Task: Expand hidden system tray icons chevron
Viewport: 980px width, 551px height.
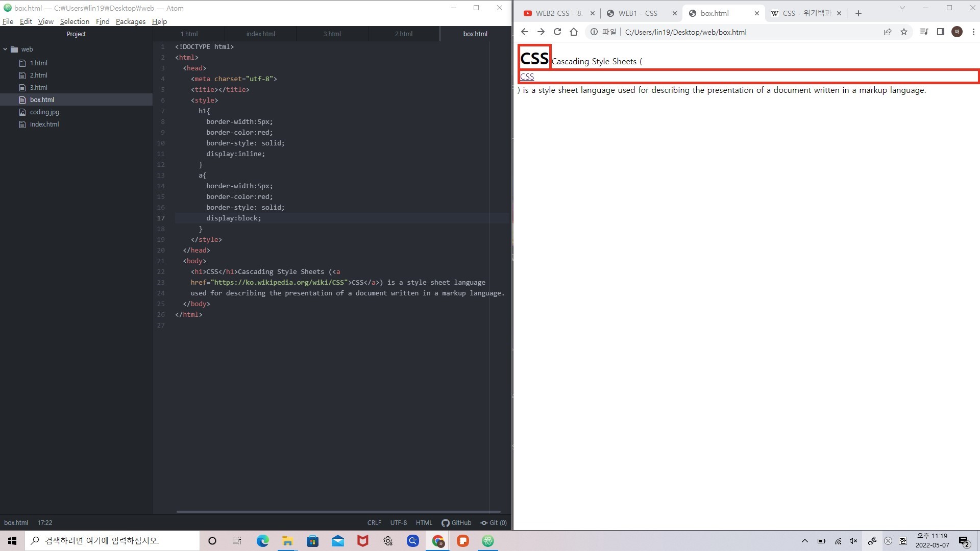Action: click(805, 541)
